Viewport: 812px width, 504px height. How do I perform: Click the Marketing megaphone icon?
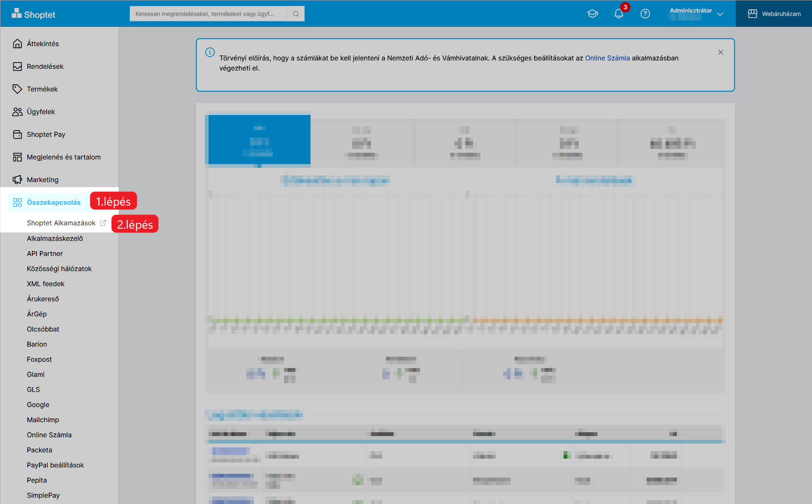17,180
